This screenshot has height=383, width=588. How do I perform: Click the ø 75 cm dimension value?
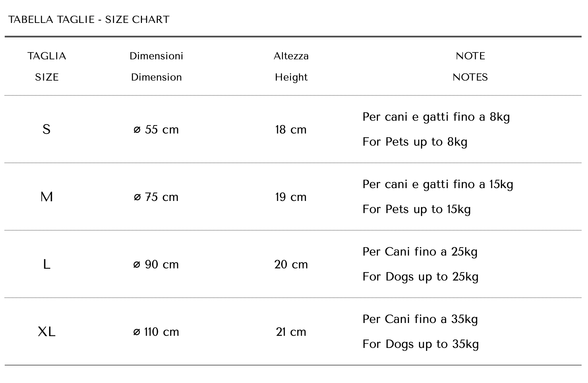coord(156,197)
